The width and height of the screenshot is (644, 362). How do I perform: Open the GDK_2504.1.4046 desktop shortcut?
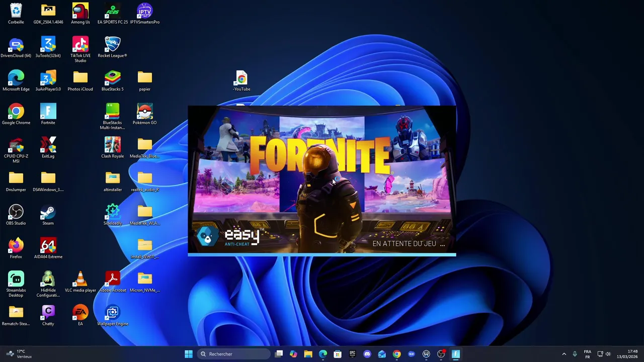tap(48, 14)
